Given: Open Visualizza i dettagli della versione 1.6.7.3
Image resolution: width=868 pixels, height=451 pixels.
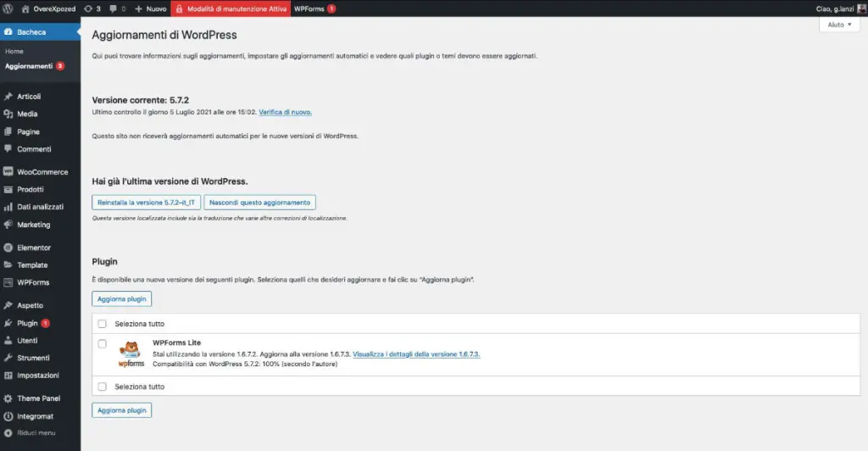Looking at the screenshot, I should pos(416,354).
